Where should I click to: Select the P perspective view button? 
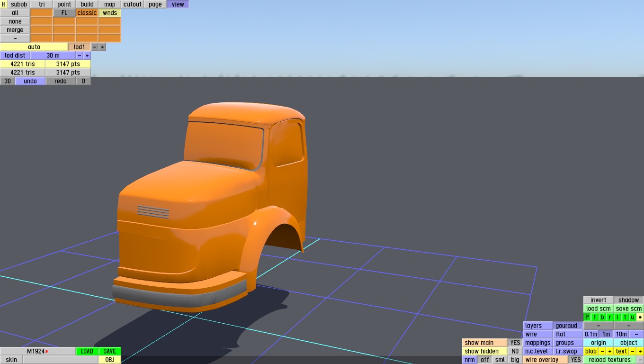coord(587,317)
